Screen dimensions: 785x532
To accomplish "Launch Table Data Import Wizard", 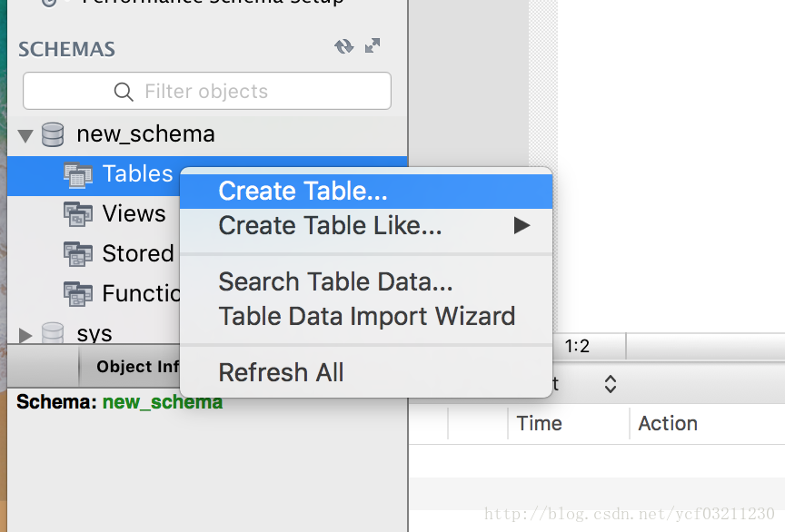I will (366, 316).
